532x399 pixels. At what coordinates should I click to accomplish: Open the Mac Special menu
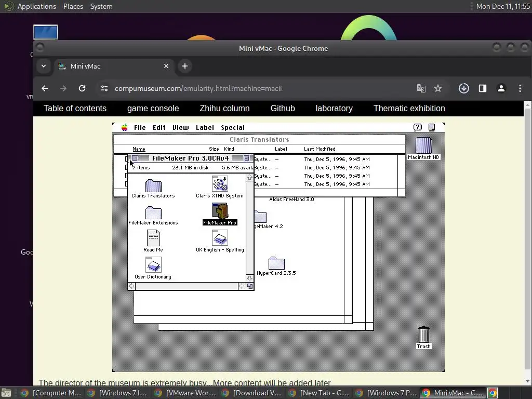pyautogui.click(x=233, y=128)
